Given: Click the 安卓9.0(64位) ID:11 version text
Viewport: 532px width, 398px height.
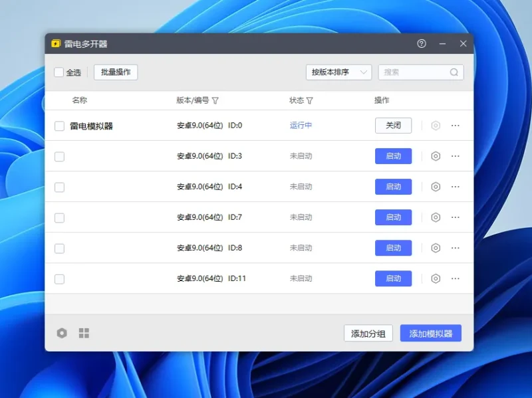Looking at the screenshot, I should coord(211,278).
